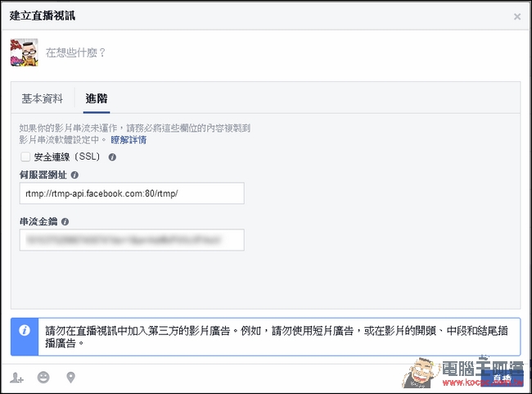Click the 建立直播視訊 dialog title

click(x=43, y=16)
